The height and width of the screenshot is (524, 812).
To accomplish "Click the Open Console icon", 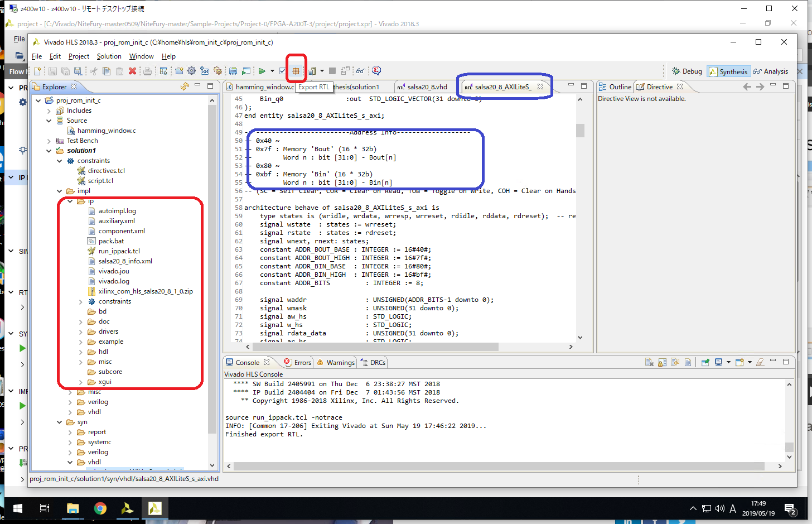I will pyautogui.click(x=739, y=362).
